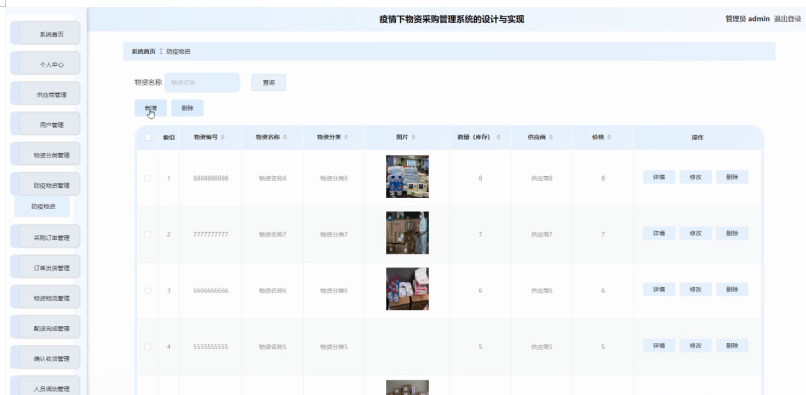The width and height of the screenshot is (806, 395).
Task: Click cell 物资分类7
Action: click(334, 234)
